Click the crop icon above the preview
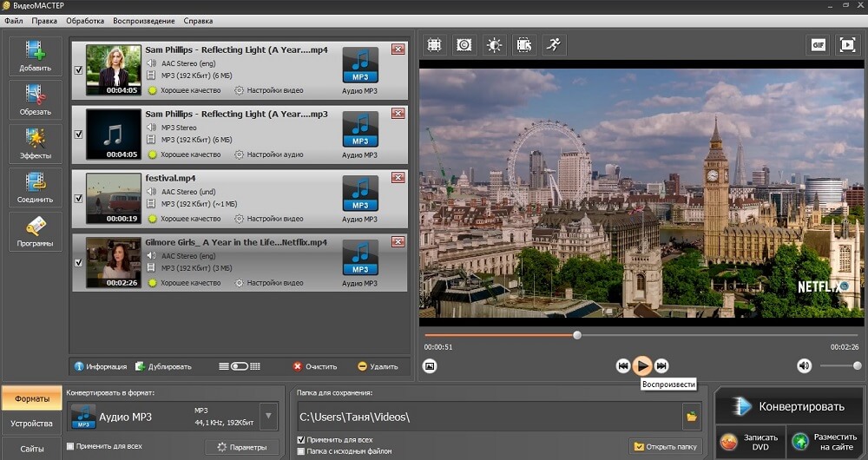Viewport: 868px width, 460px height. (435, 45)
